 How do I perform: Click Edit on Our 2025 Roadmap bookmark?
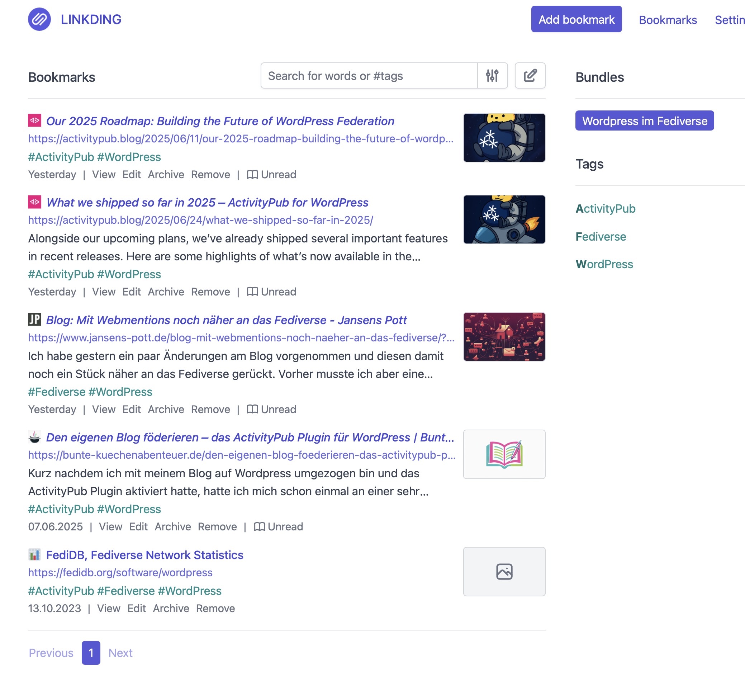(132, 175)
